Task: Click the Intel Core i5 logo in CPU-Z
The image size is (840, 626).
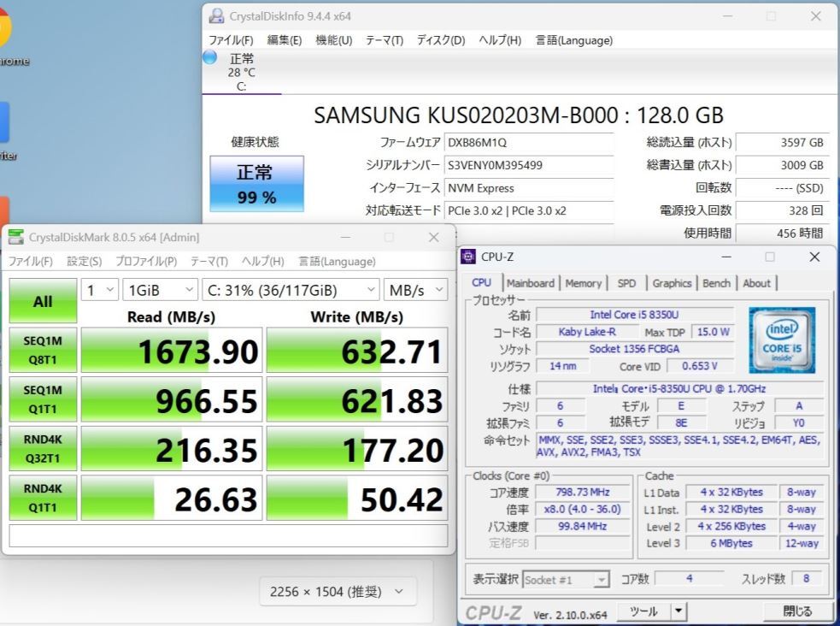Action: point(782,340)
